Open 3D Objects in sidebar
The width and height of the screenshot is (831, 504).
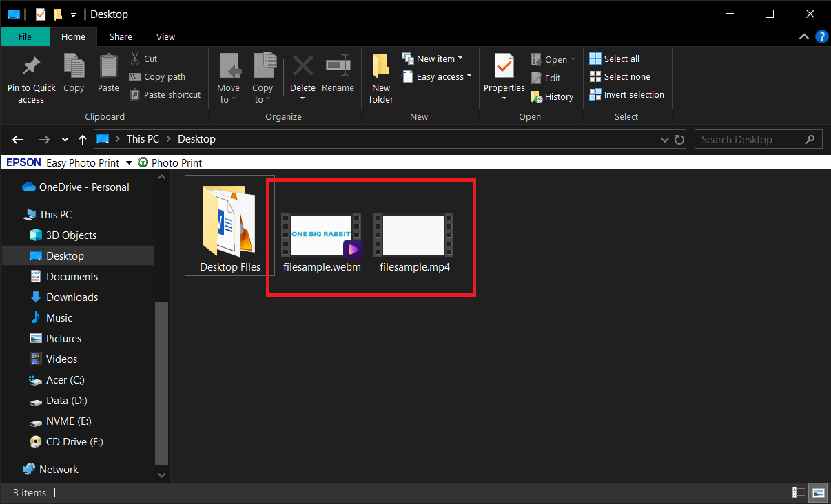point(71,235)
